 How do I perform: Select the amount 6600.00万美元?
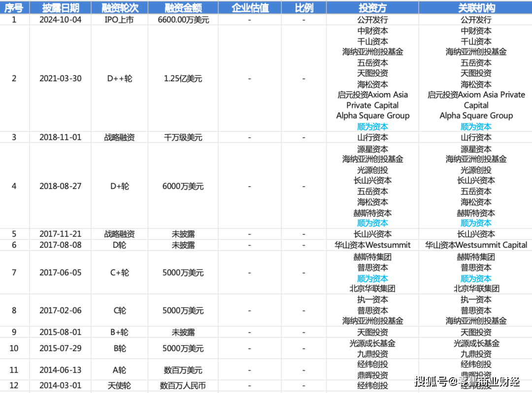183,20
